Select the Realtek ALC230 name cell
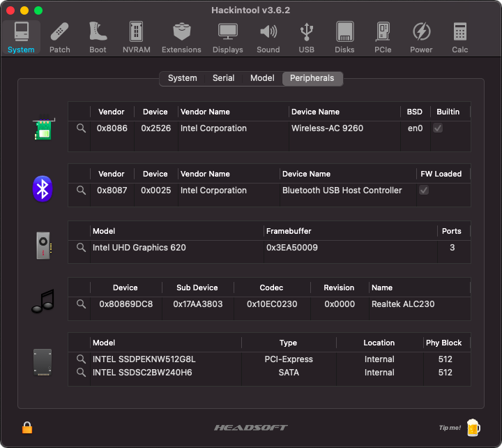502x448 pixels. (403, 304)
